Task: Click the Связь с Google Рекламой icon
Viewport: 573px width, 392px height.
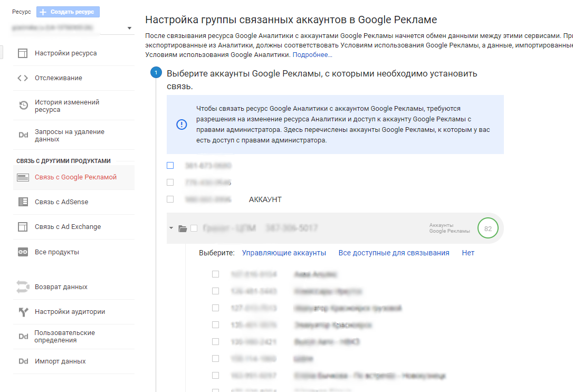Action: click(23, 178)
